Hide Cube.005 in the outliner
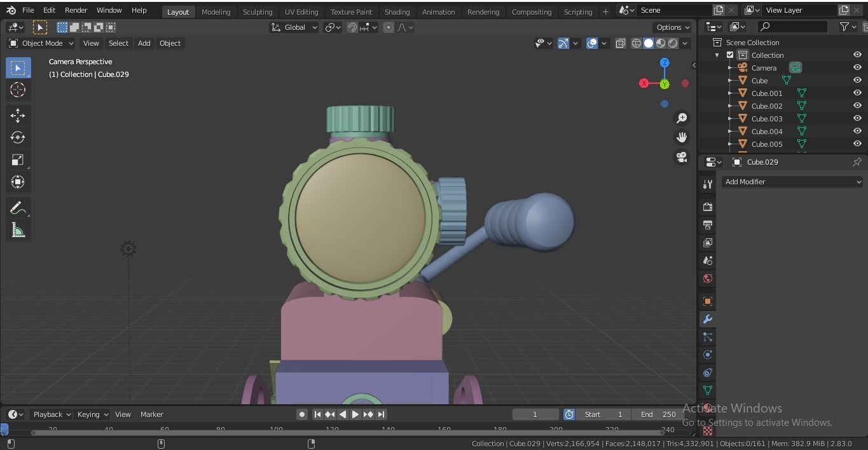The image size is (868, 450). (857, 144)
